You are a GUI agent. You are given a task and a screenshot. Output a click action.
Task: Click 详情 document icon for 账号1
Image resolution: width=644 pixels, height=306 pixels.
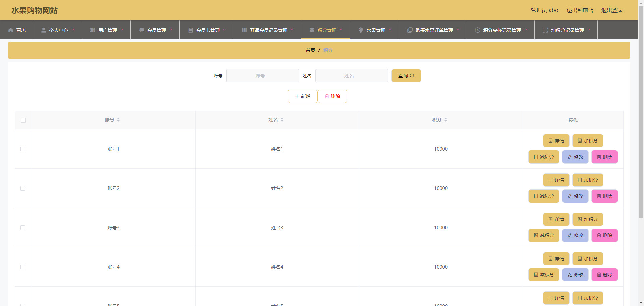(x=550, y=141)
